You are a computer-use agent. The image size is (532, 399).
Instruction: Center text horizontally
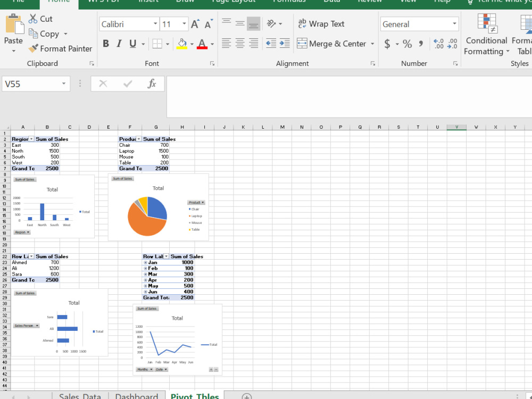pyautogui.click(x=240, y=43)
